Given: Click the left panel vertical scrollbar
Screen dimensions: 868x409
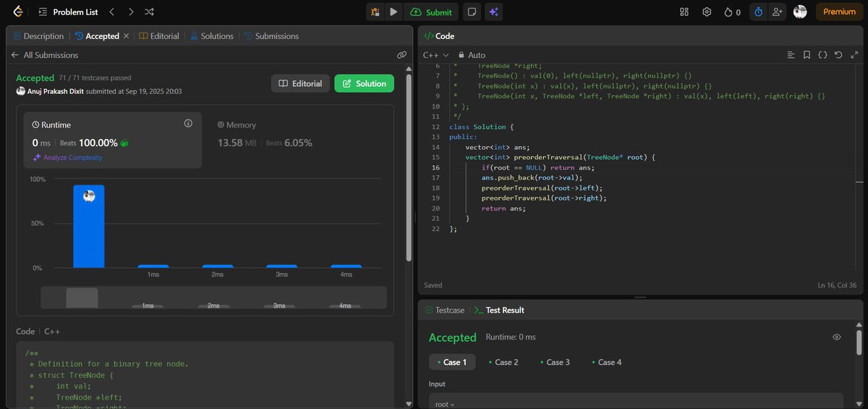Looking at the screenshot, I should point(410,166).
